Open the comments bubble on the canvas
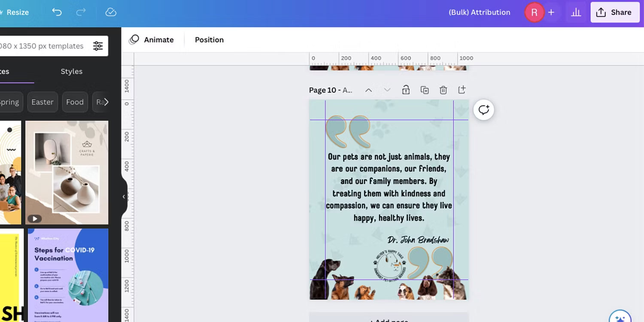 pyautogui.click(x=484, y=110)
